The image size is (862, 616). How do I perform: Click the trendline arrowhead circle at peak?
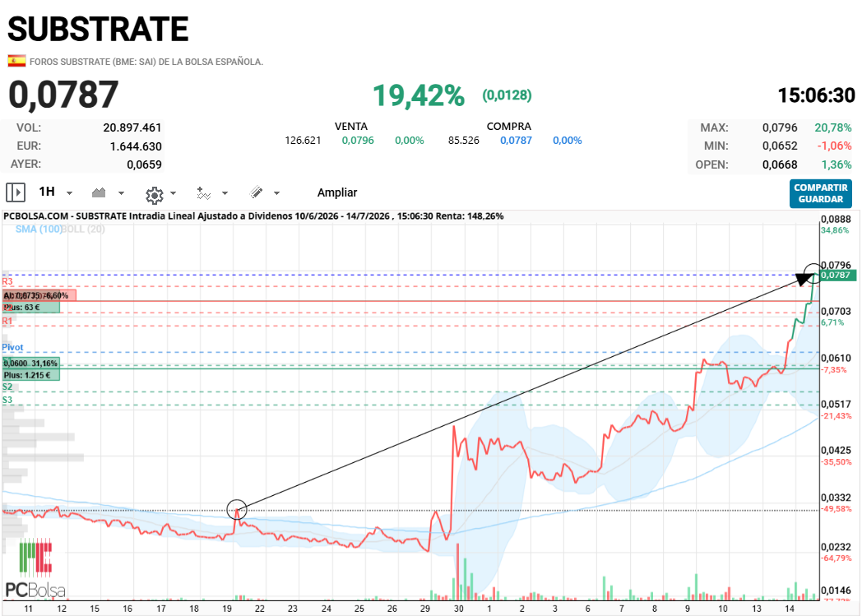[x=813, y=273]
